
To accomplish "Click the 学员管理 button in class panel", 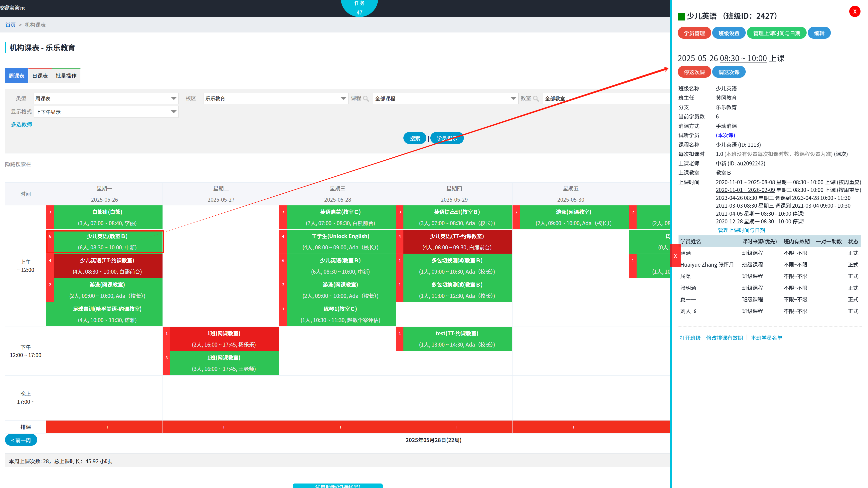I will click(694, 33).
